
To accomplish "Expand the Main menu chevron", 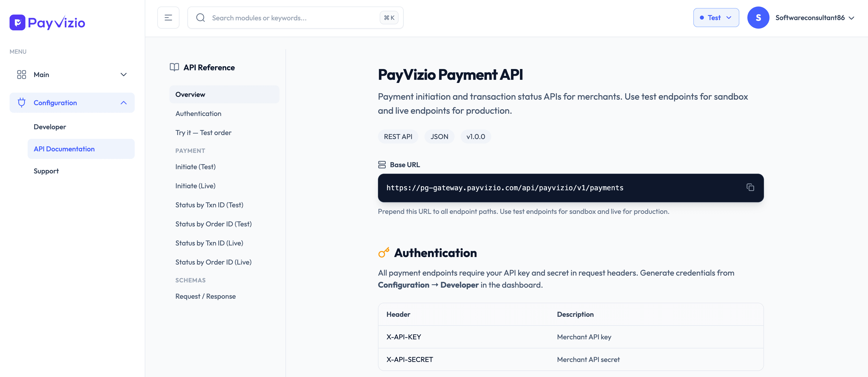I will tap(123, 74).
